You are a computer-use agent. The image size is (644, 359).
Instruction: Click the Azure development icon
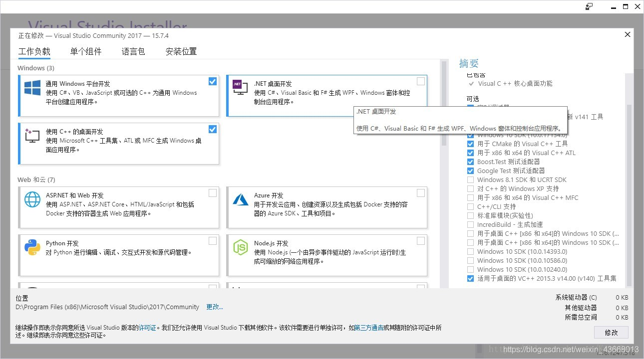coord(240,198)
